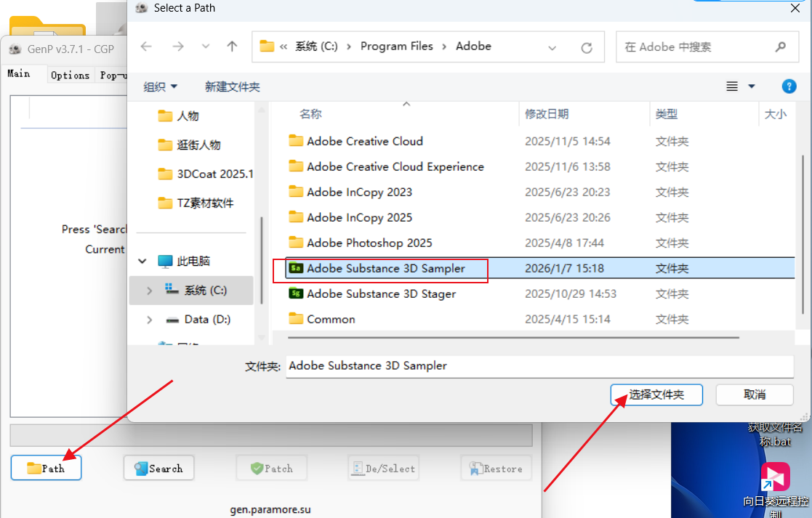812x518 pixels.
Task: Select 3DCoat 2025.1 folder in sidebar
Action: point(205,174)
